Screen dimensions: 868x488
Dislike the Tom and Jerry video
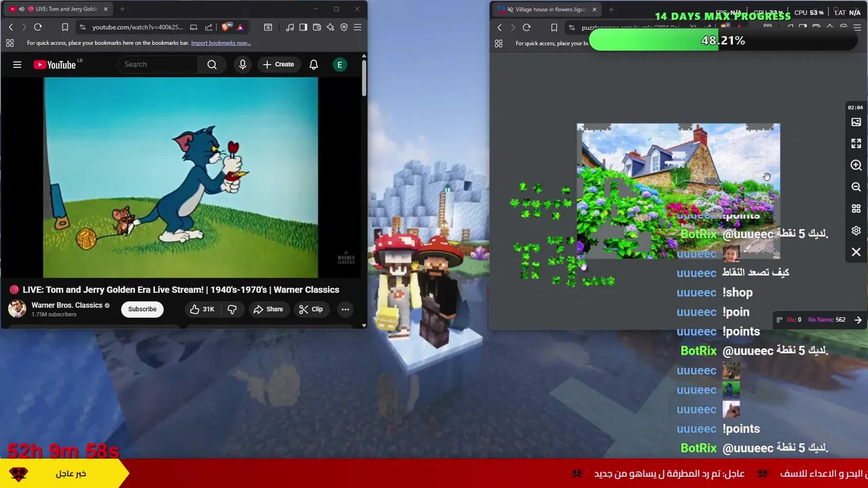click(x=232, y=309)
